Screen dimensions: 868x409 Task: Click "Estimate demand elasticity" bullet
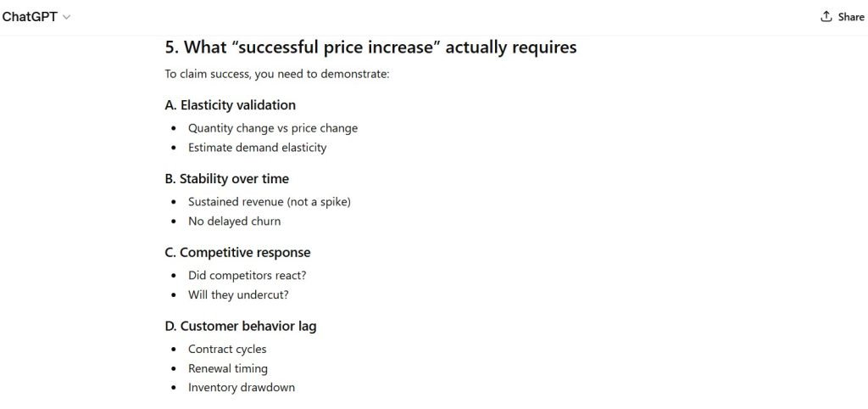coord(257,148)
